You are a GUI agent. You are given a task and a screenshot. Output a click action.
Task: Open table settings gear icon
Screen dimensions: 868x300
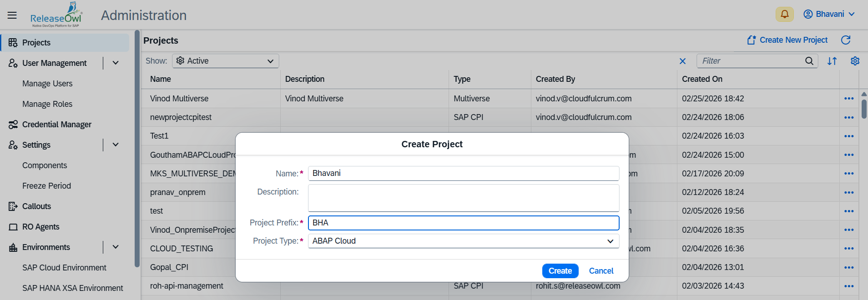(855, 61)
